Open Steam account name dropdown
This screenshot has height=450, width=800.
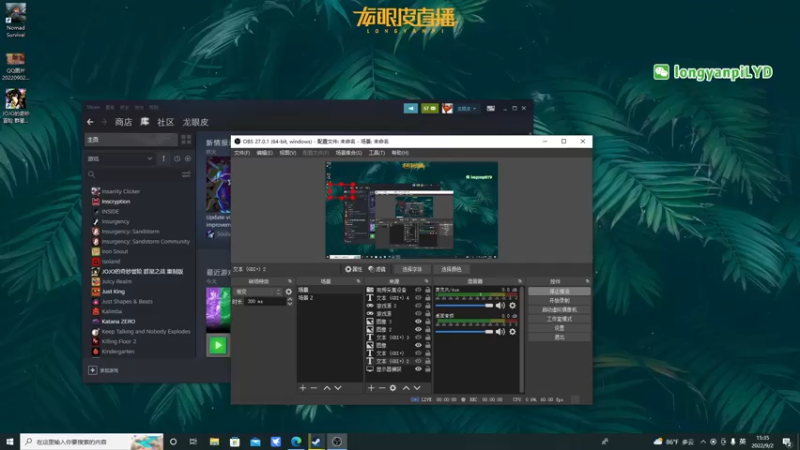tap(466, 108)
